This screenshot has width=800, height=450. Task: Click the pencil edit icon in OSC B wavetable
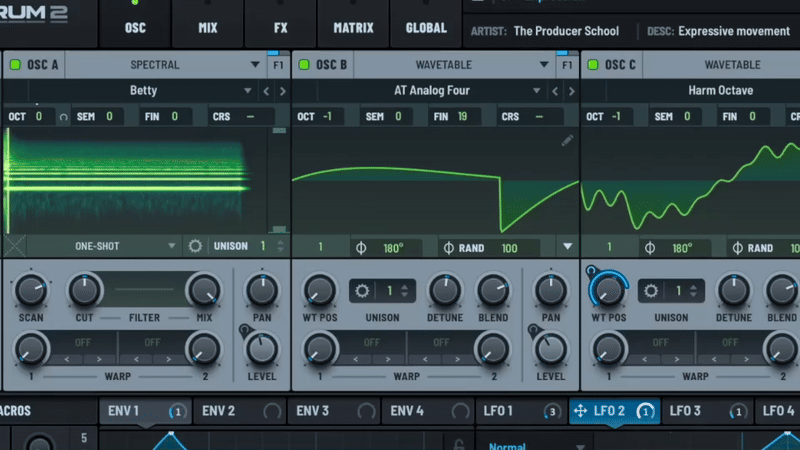point(567,141)
